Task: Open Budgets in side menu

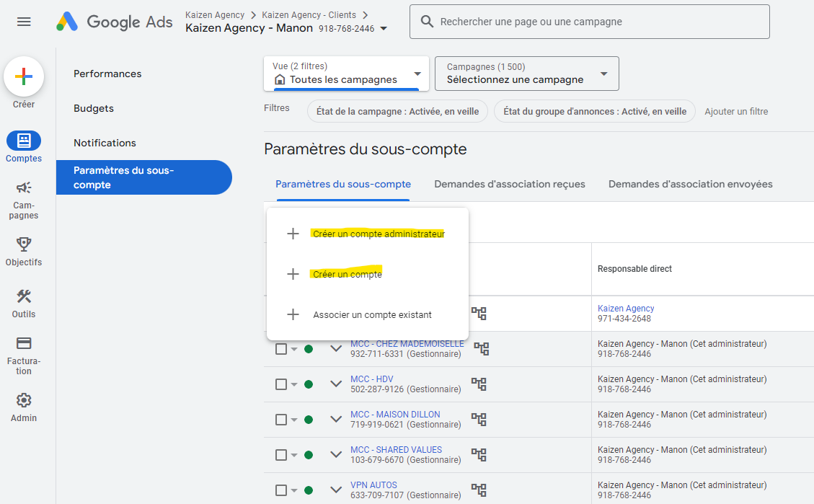Action: 94,108
